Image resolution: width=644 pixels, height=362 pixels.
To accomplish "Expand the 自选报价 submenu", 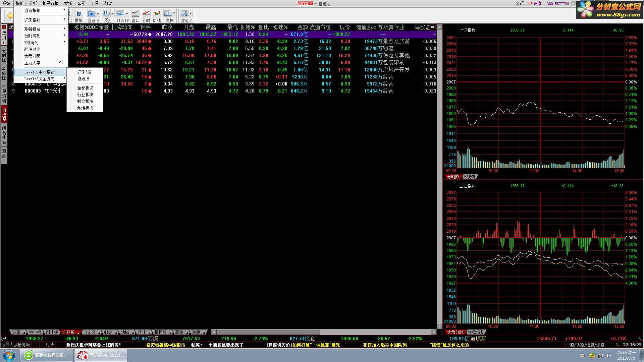I will (x=41, y=10).
